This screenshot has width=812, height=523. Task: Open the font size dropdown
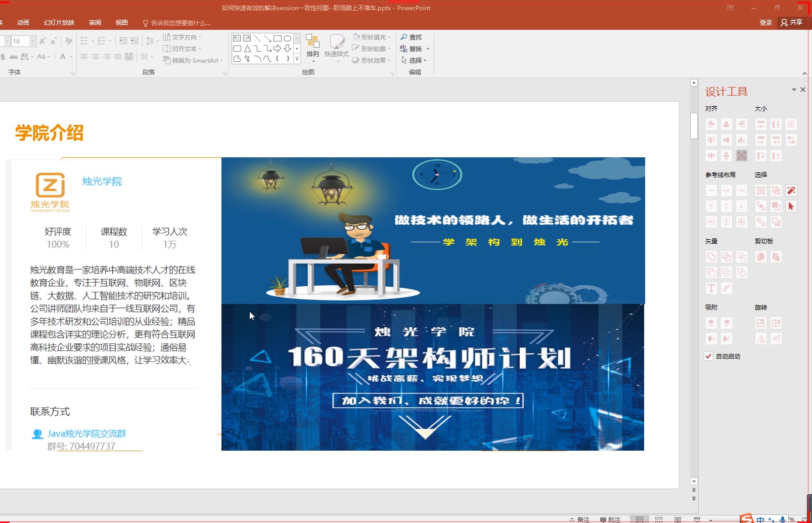click(x=33, y=41)
